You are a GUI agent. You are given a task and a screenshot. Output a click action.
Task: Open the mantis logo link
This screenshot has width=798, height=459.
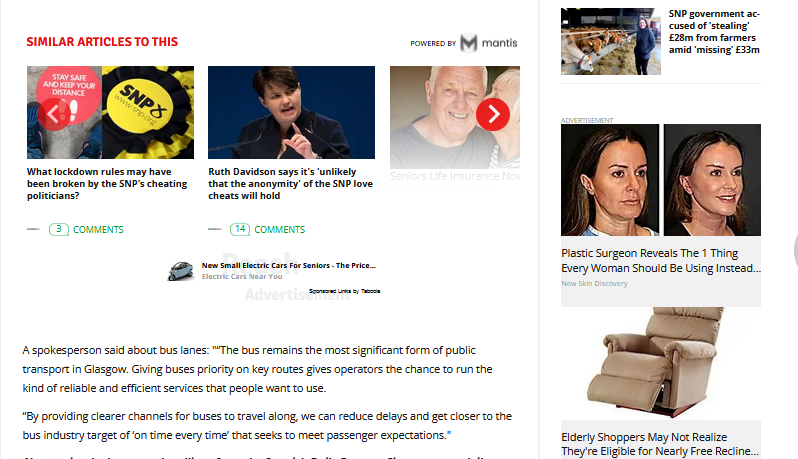pyautogui.click(x=489, y=43)
